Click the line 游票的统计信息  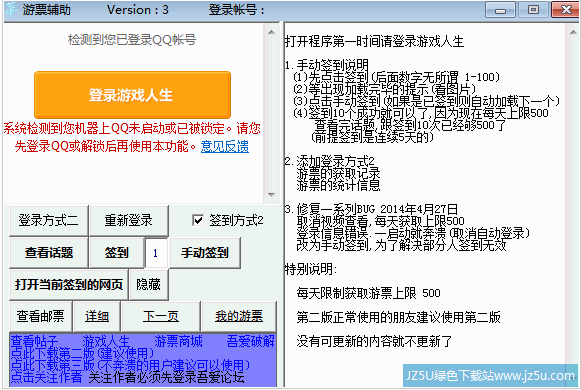pyautogui.click(x=338, y=185)
